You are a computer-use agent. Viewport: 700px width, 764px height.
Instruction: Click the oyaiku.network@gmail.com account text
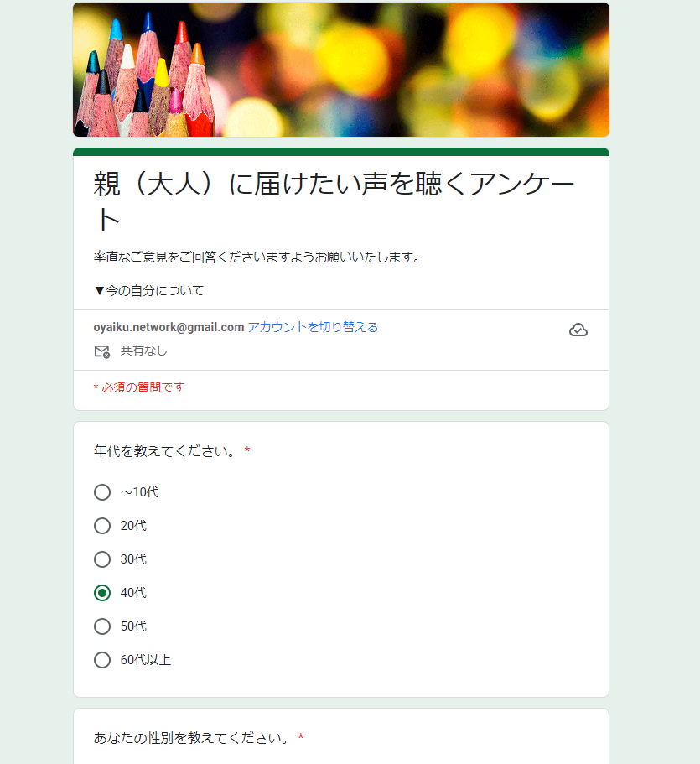(x=169, y=327)
